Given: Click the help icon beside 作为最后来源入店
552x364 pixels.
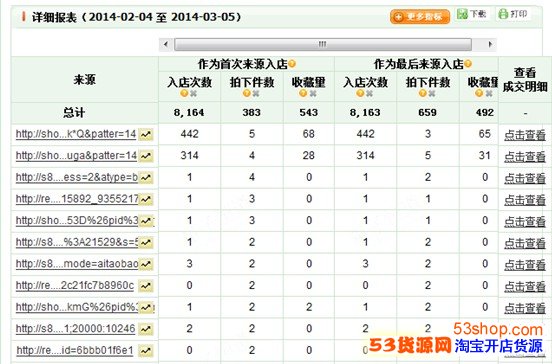Looking at the screenshot, I should (468, 64).
